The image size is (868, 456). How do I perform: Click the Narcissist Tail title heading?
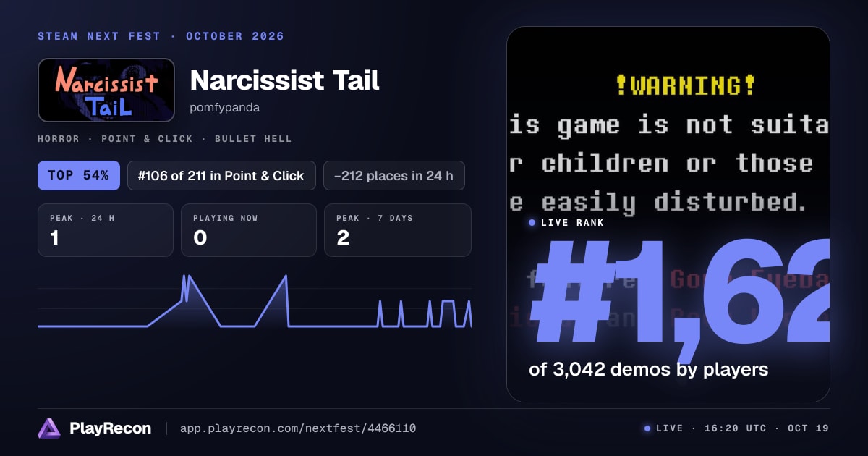click(285, 80)
